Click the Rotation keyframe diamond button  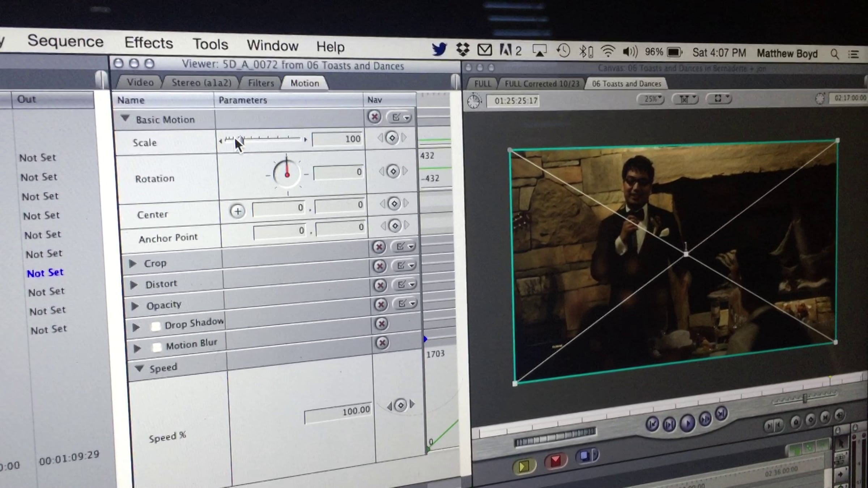pyautogui.click(x=393, y=171)
